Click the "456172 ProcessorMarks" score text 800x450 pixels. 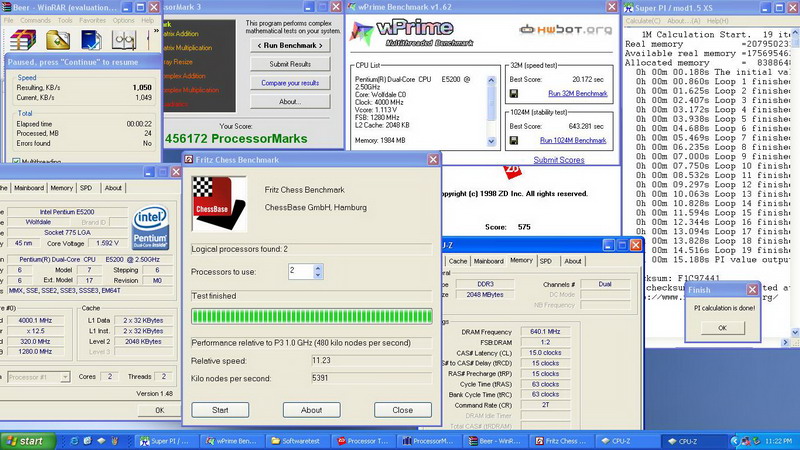click(236, 139)
